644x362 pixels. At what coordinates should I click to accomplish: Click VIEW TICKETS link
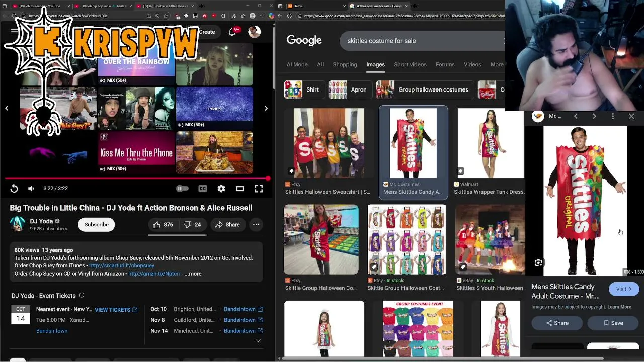[x=116, y=310]
